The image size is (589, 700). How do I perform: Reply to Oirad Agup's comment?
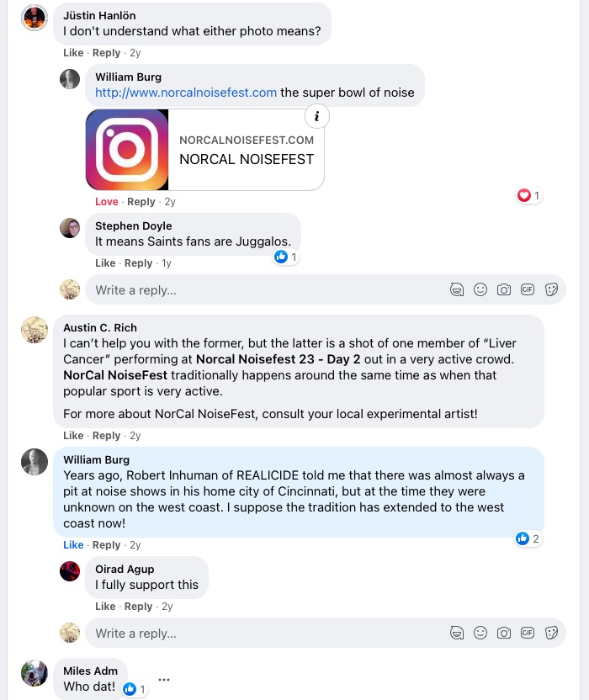(138, 607)
